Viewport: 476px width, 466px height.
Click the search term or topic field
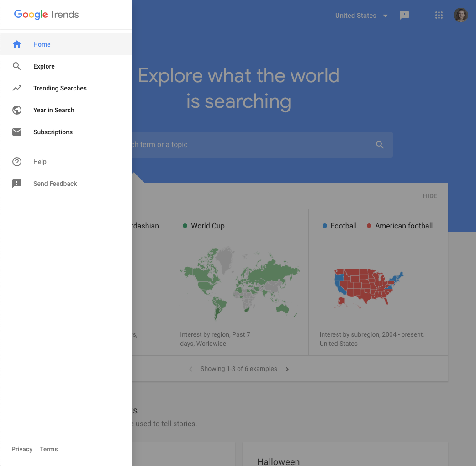pos(262,144)
